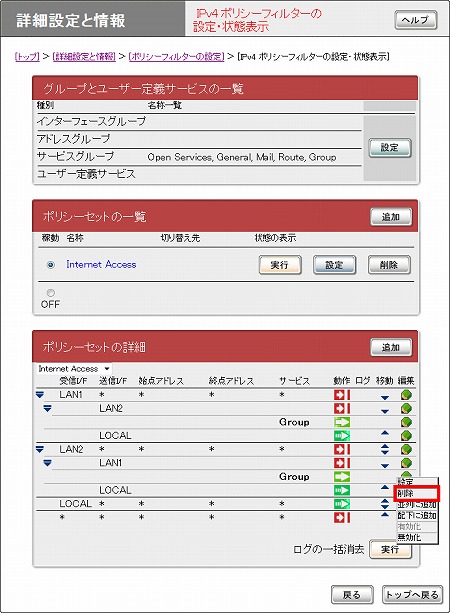
Task: Move the LOCAL row under LAN1 up
Action: (385, 433)
